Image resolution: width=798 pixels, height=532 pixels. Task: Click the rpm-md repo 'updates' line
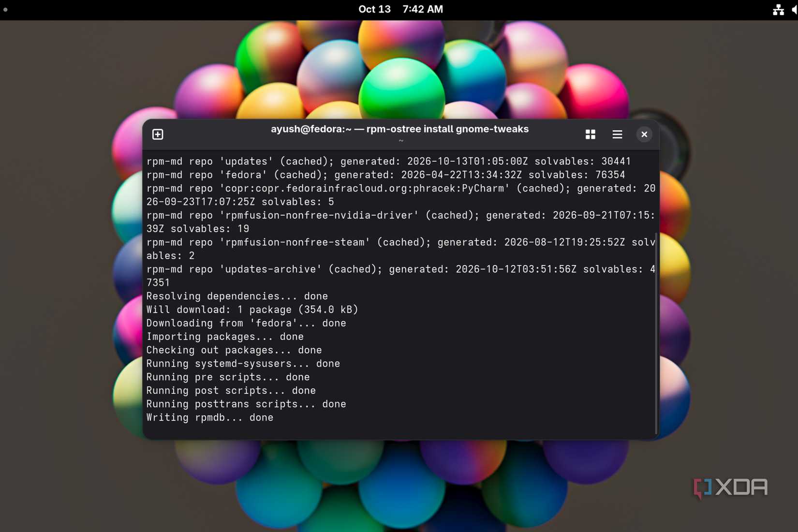389,162
